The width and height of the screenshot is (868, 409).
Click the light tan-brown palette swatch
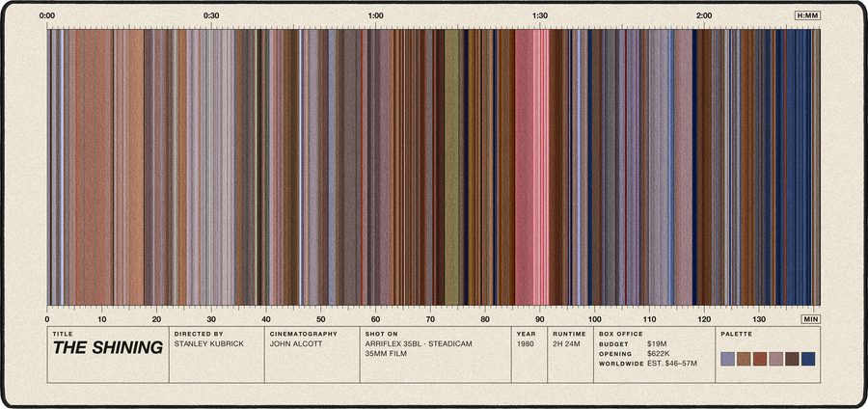pyautogui.click(x=744, y=359)
